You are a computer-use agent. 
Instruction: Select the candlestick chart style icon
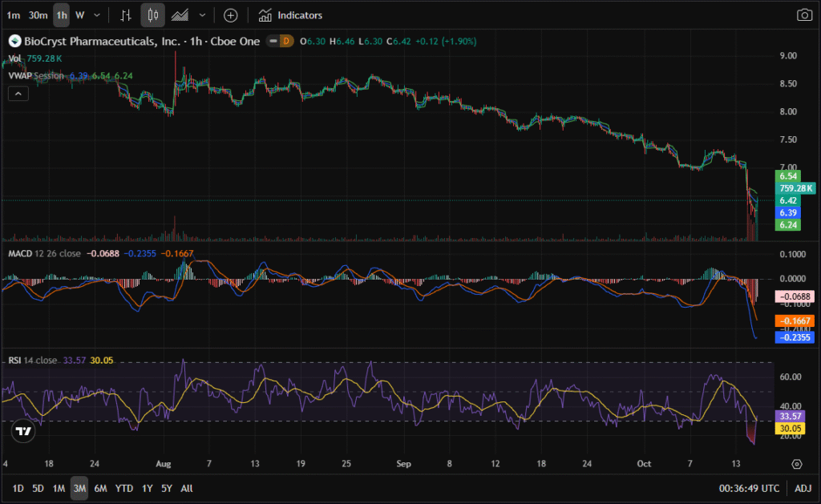[153, 15]
